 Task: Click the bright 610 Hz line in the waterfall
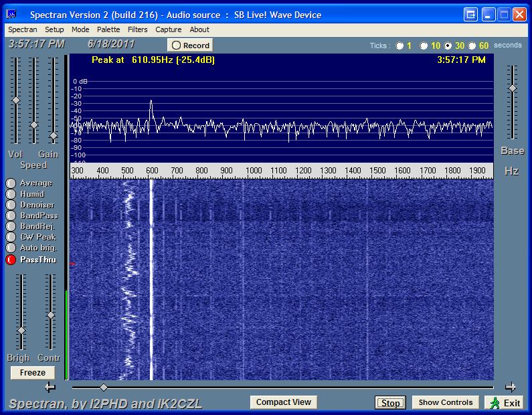click(x=151, y=280)
